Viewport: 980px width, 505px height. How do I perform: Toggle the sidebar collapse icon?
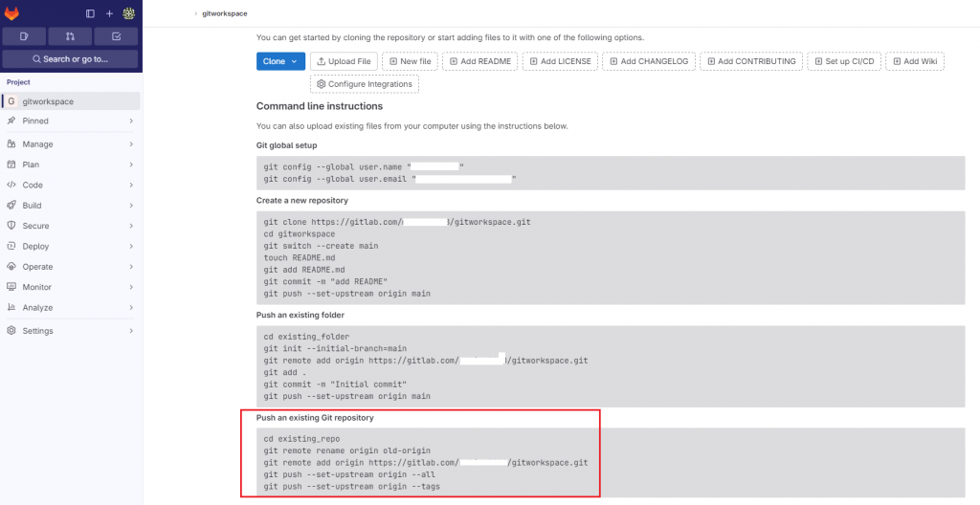click(x=90, y=13)
